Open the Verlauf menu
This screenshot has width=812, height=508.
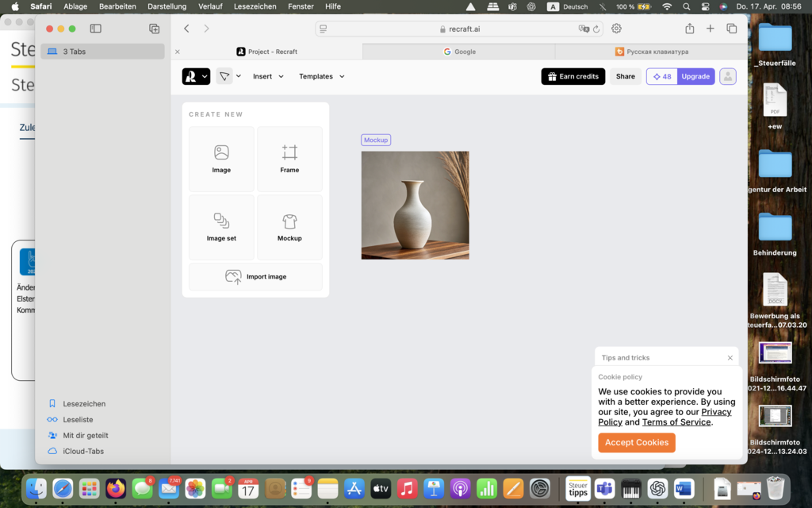pyautogui.click(x=210, y=6)
